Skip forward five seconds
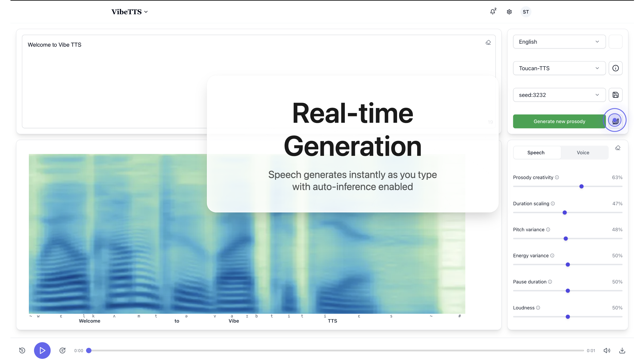This screenshot has width=644, height=363. tap(63, 351)
